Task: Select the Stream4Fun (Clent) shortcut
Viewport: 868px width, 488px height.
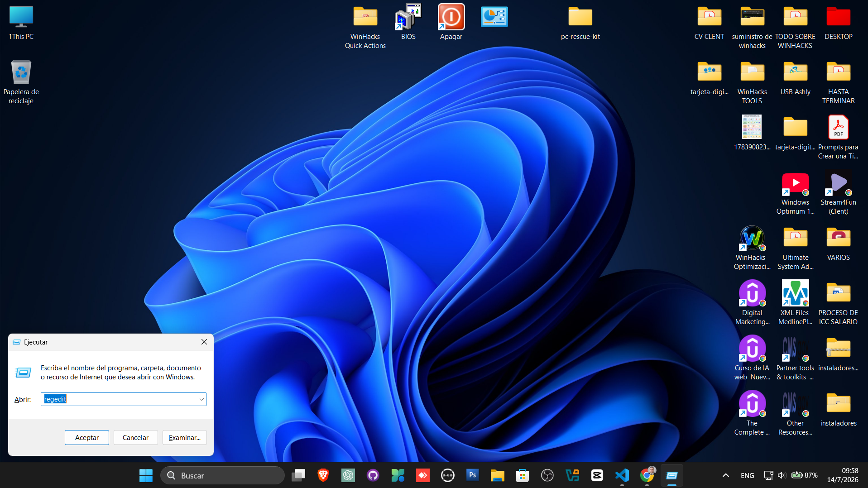Action: pyautogui.click(x=839, y=193)
